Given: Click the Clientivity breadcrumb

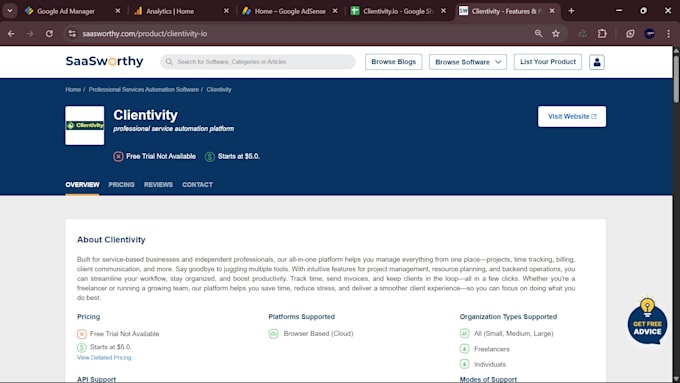Looking at the screenshot, I should [x=219, y=89].
